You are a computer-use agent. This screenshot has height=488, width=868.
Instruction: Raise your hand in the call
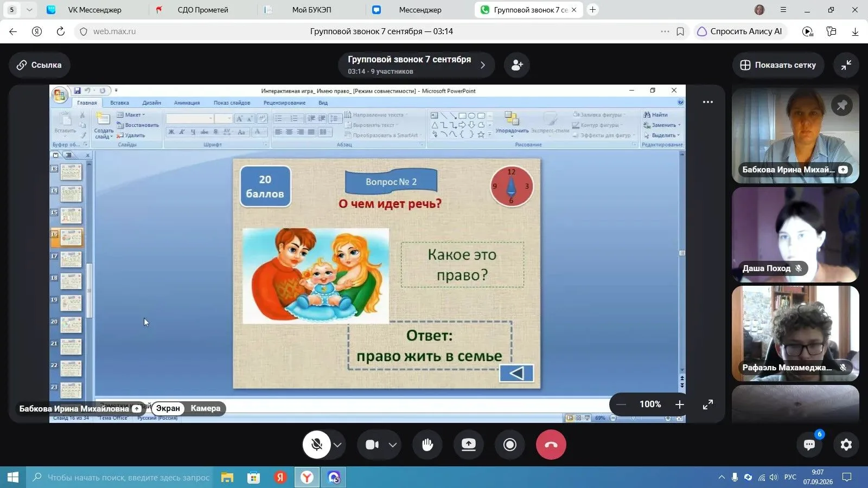tap(427, 445)
